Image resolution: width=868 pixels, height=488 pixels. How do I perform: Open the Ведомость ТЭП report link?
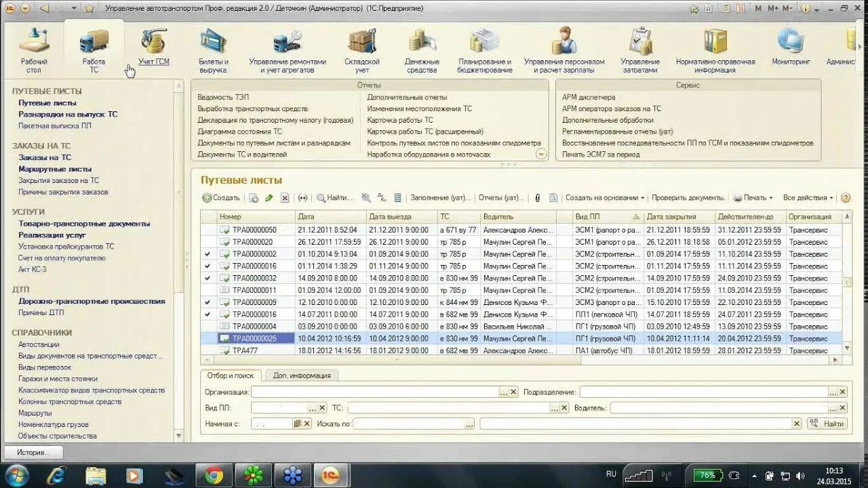click(x=223, y=98)
